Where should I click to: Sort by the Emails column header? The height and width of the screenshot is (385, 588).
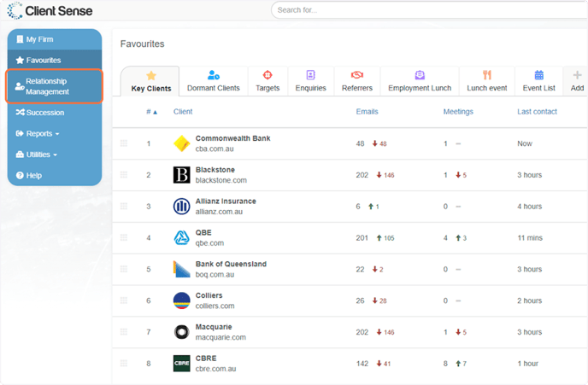point(367,112)
